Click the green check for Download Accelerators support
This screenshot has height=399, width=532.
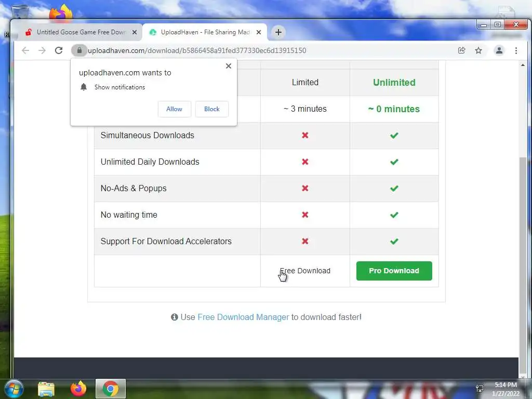(394, 241)
